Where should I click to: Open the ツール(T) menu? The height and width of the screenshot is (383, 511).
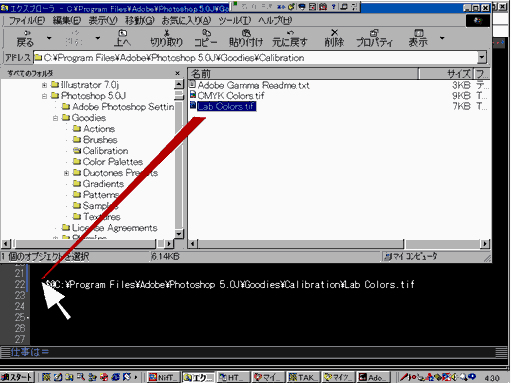(x=235, y=21)
